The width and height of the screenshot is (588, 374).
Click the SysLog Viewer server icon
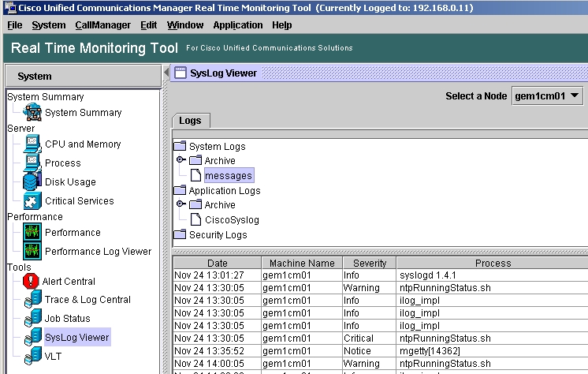pos(33,337)
